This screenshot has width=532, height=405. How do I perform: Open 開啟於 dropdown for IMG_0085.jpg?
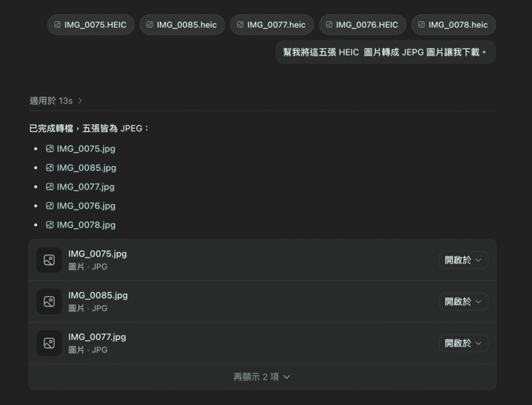463,302
